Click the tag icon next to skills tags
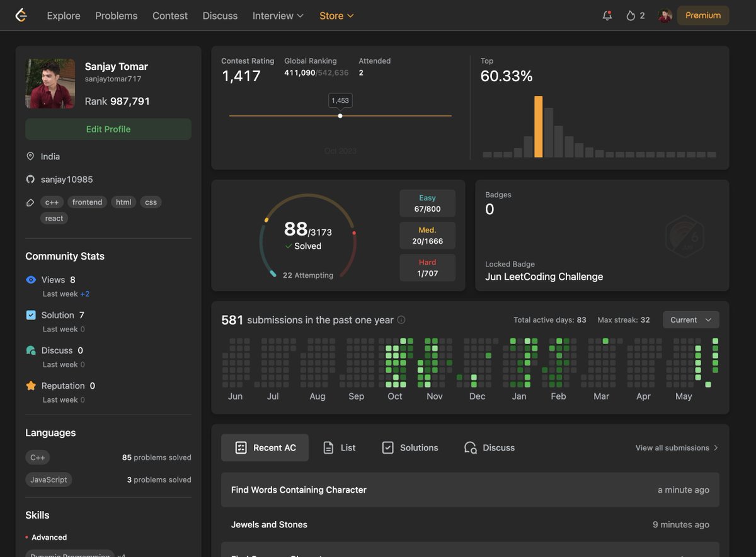This screenshot has width=756, height=557. point(30,202)
